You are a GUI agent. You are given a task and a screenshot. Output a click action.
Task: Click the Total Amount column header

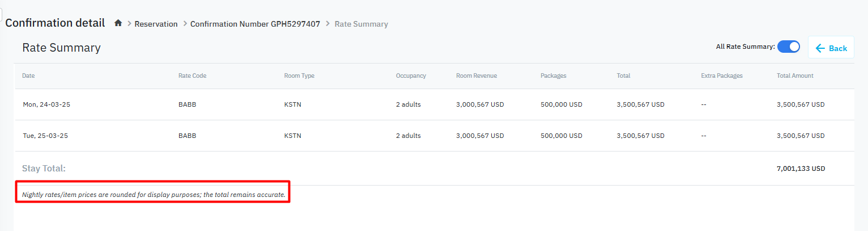click(794, 76)
